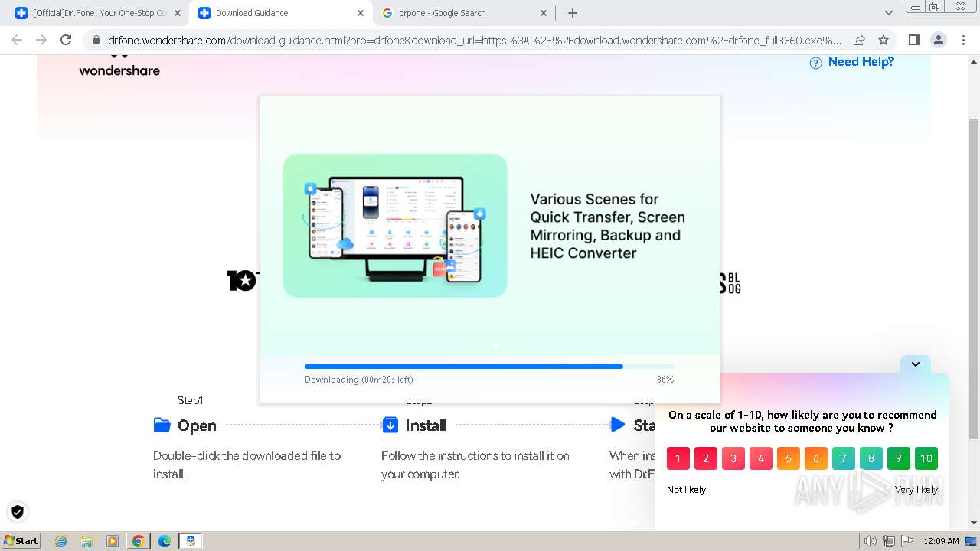Close the Download Guidance tab
This screenshot has width=980, height=551.
tap(361, 13)
